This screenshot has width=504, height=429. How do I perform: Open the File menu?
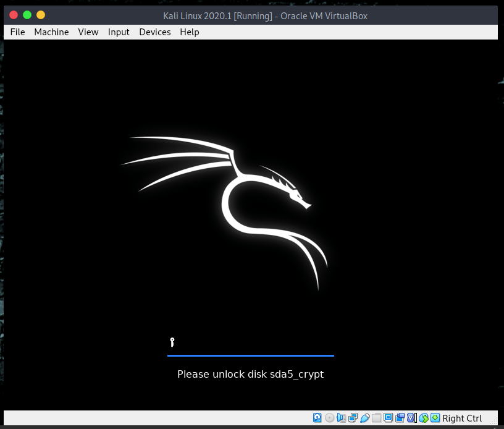tap(18, 32)
